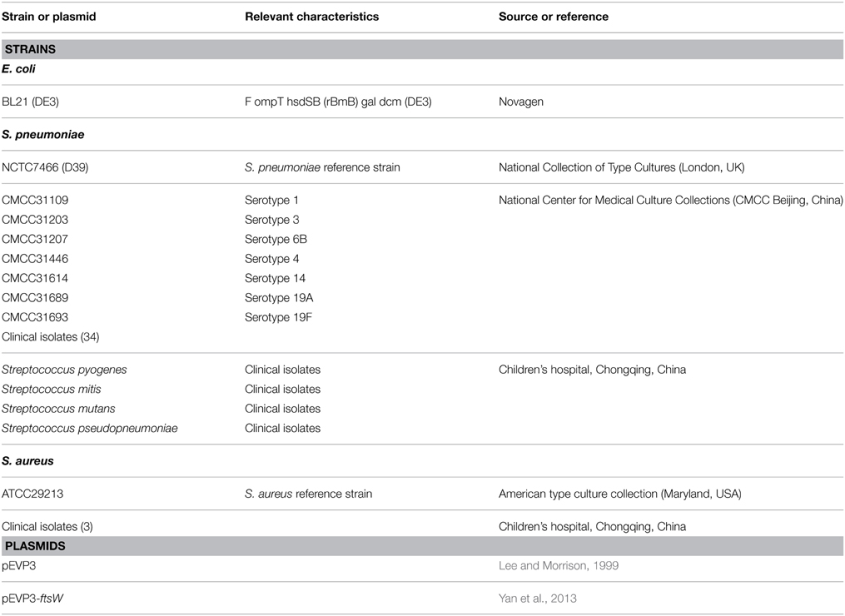The image size is (845, 616).
Task: Click the Streptococcus pyogenes entry
Action: pos(64,370)
